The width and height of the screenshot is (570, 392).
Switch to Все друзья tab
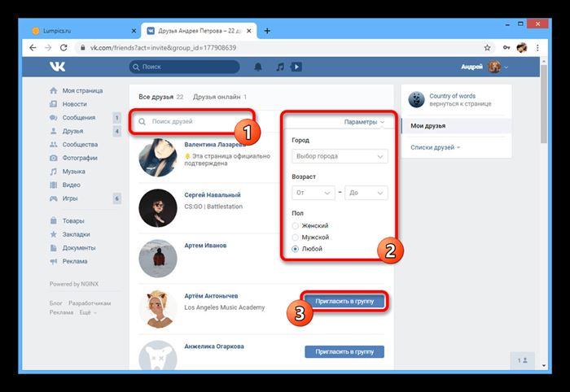(160, 97)
